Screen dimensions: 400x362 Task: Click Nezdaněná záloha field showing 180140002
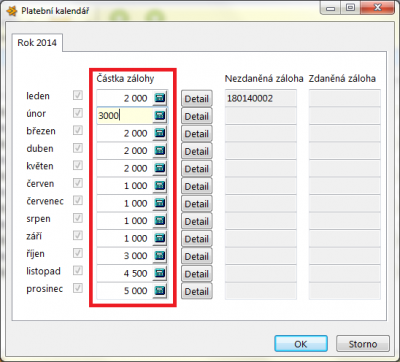261,98
